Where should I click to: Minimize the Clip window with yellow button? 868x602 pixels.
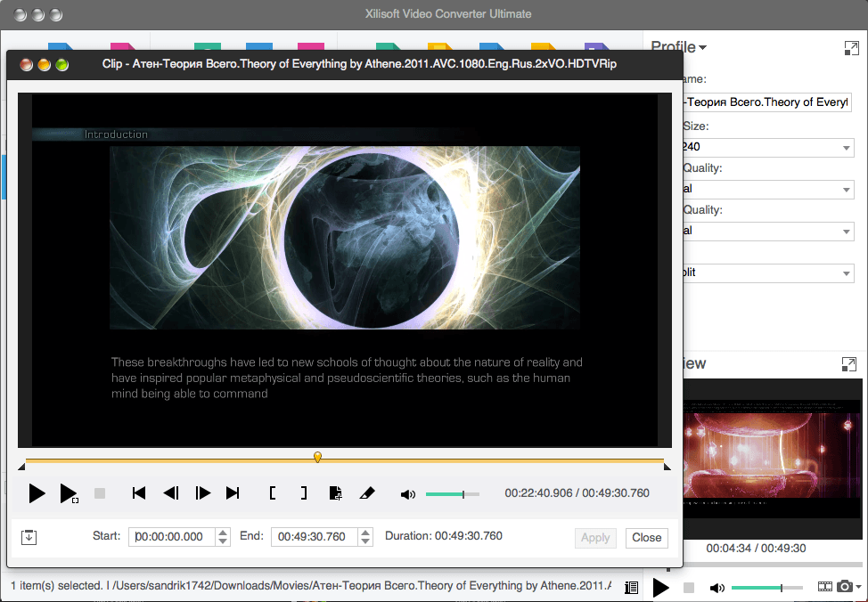tap(45, 65)
